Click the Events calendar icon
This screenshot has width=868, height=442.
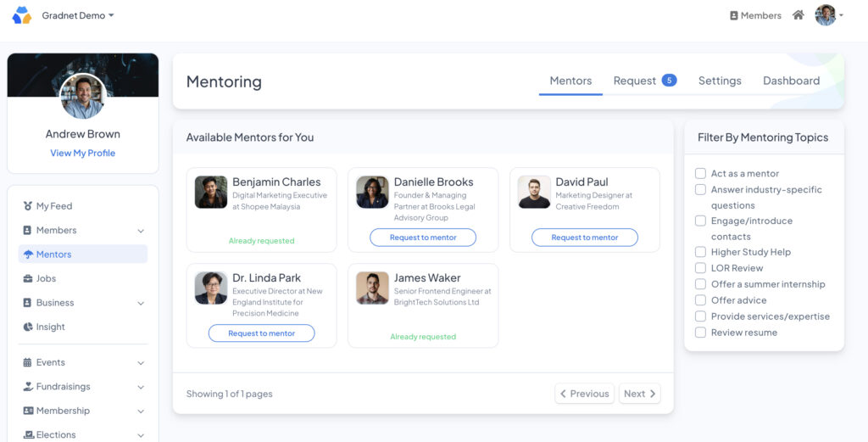(27, 362)
